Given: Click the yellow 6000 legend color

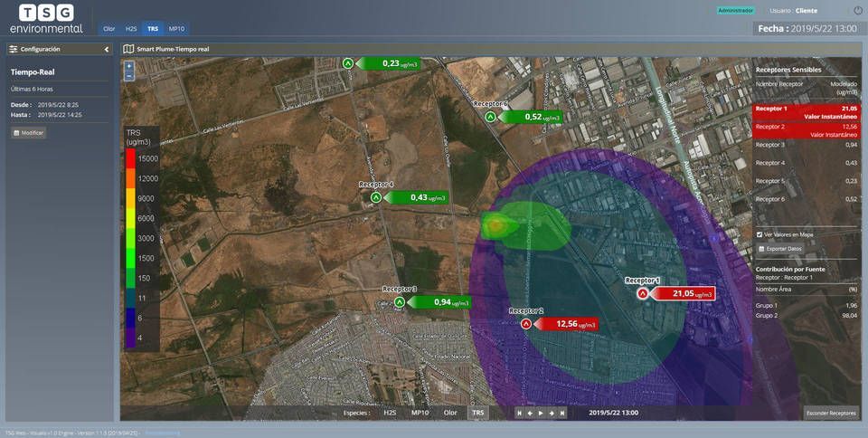Looking at the screenshot, I should [130, 219].
